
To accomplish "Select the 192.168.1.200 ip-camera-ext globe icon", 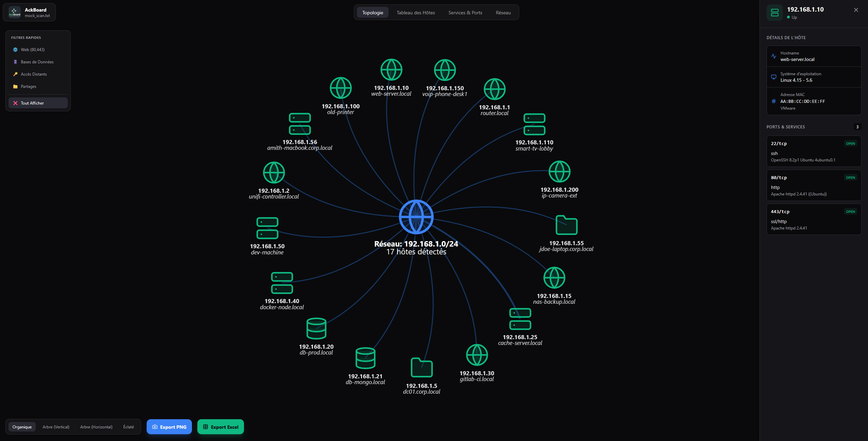I will [559, 172].
